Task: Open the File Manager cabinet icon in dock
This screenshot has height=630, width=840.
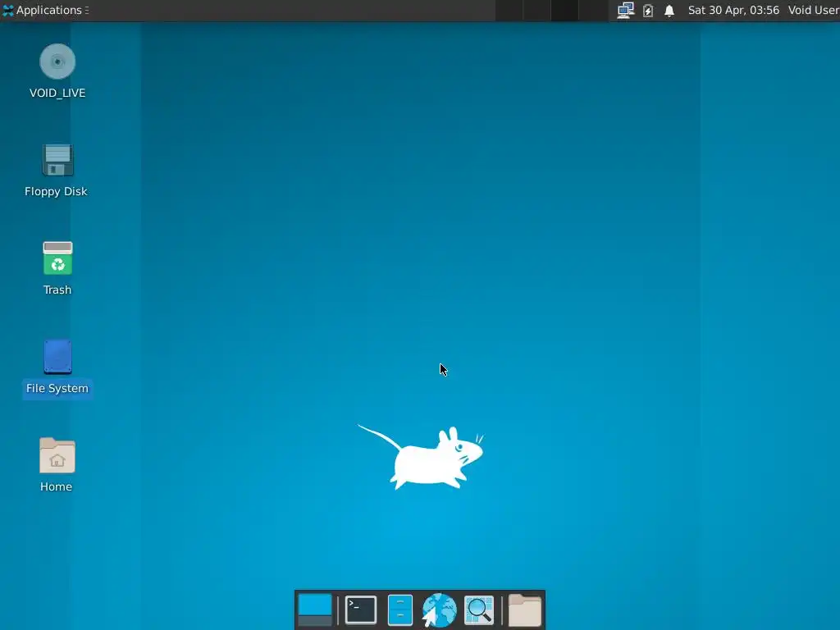Action: (400, 609)
